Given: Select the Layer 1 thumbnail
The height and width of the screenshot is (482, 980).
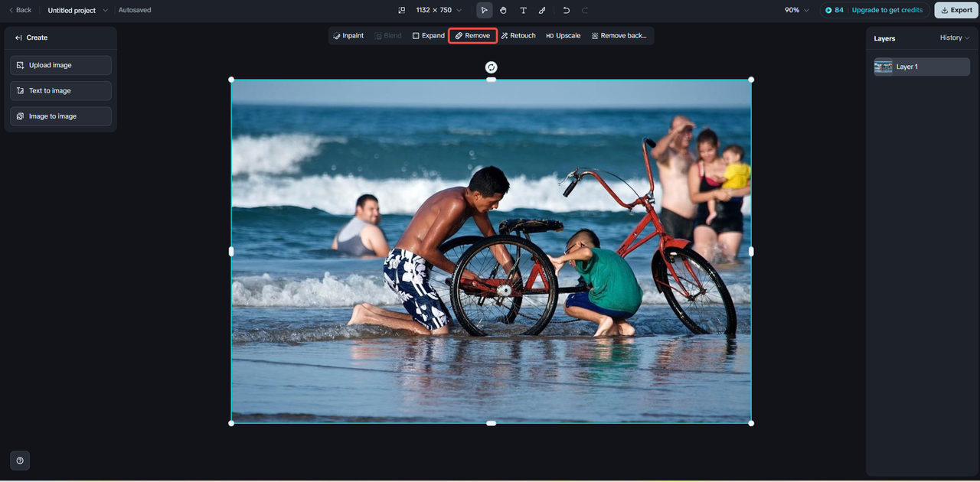Looking at the screenshot, I should (884, 67).
